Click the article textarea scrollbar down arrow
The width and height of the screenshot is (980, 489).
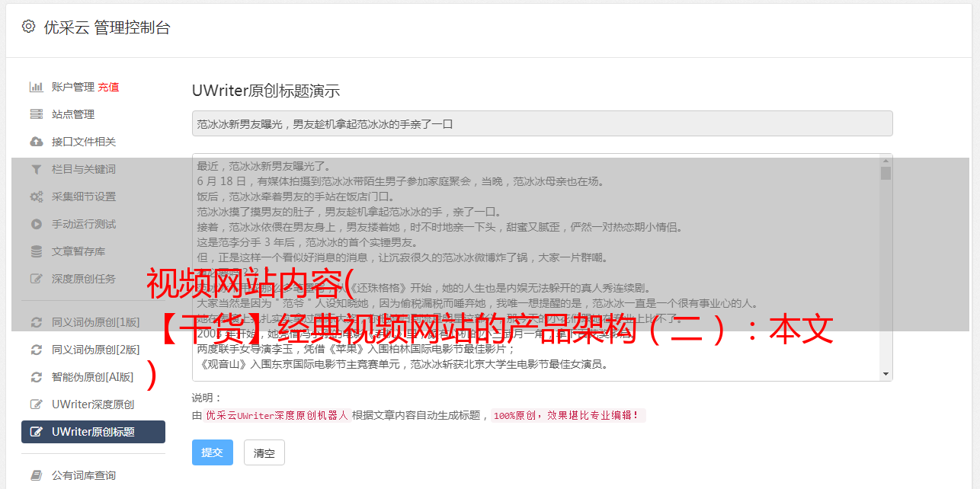point(886,374)
